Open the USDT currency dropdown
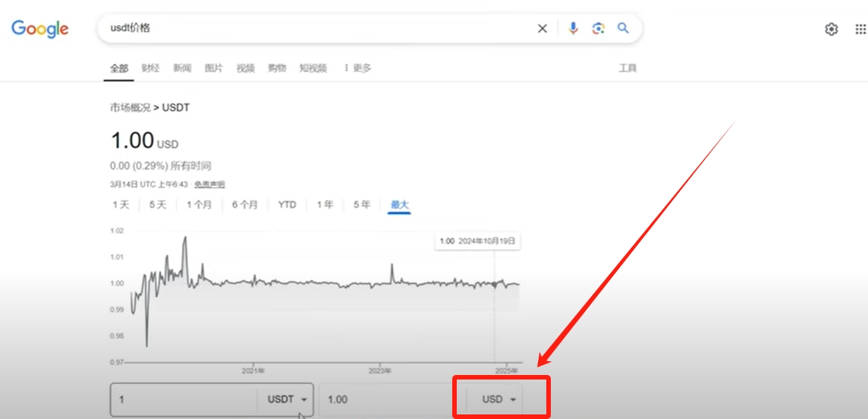 click(287, 399)
